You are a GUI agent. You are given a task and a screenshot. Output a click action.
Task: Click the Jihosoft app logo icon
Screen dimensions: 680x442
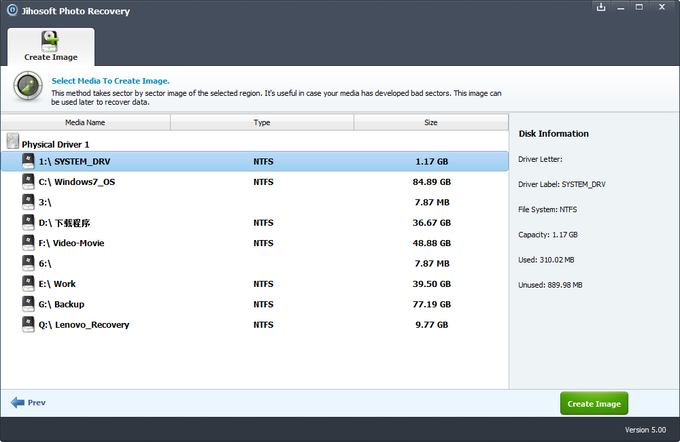[x=13, y=10]
